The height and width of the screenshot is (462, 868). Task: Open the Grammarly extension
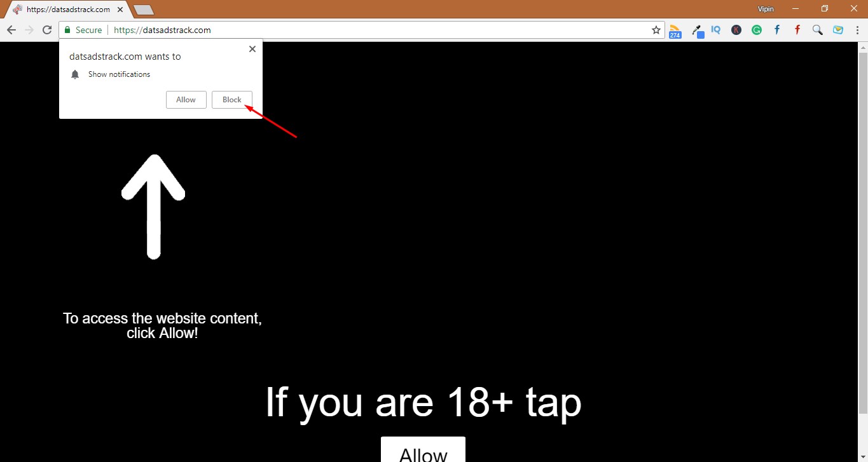[x=756, y=30]
